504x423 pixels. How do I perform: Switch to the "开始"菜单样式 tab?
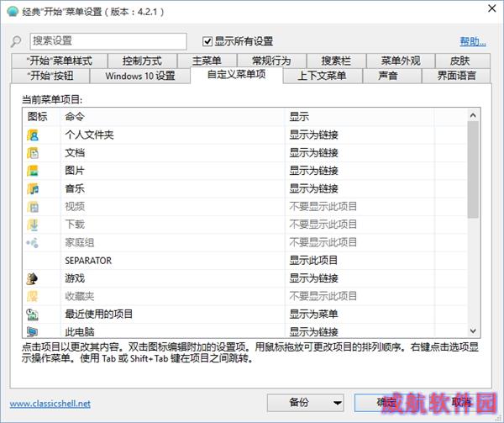click(59, 61)
